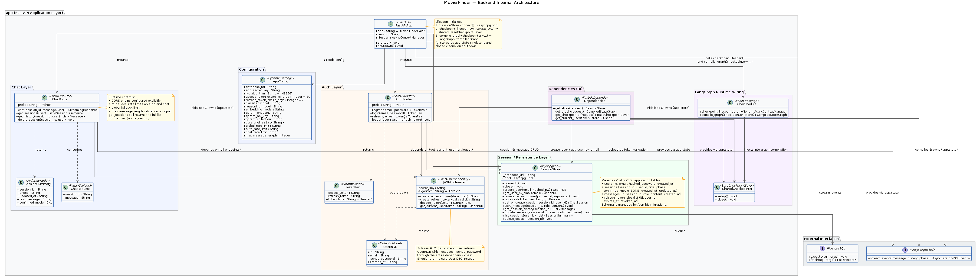Select the Runtime controls note
The height and width of the screenshot is (278, 980).
click(x=141, y=107)
